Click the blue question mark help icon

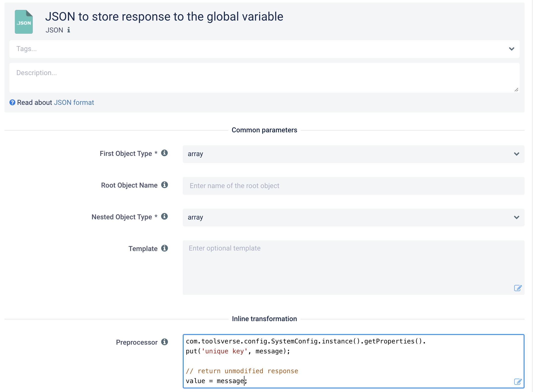[x=12, y=102]
